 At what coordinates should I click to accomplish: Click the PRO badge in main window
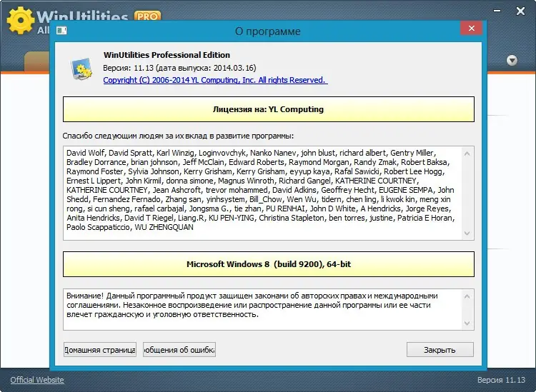tap(147, 16)
